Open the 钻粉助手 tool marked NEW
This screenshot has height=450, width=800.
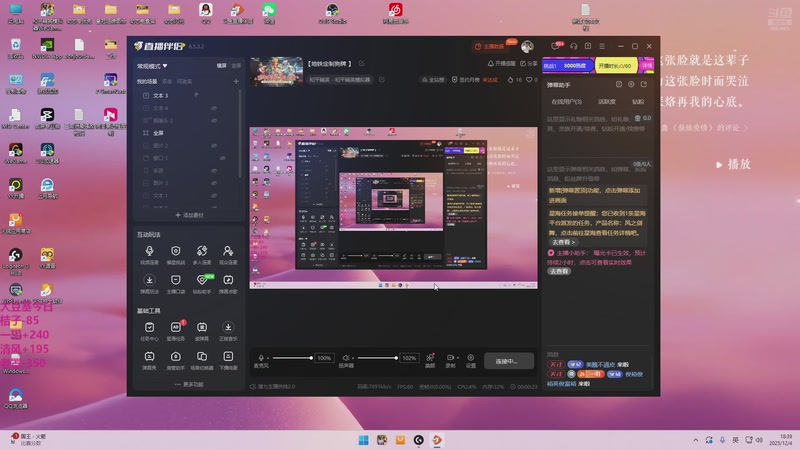(x=202, y=284)
